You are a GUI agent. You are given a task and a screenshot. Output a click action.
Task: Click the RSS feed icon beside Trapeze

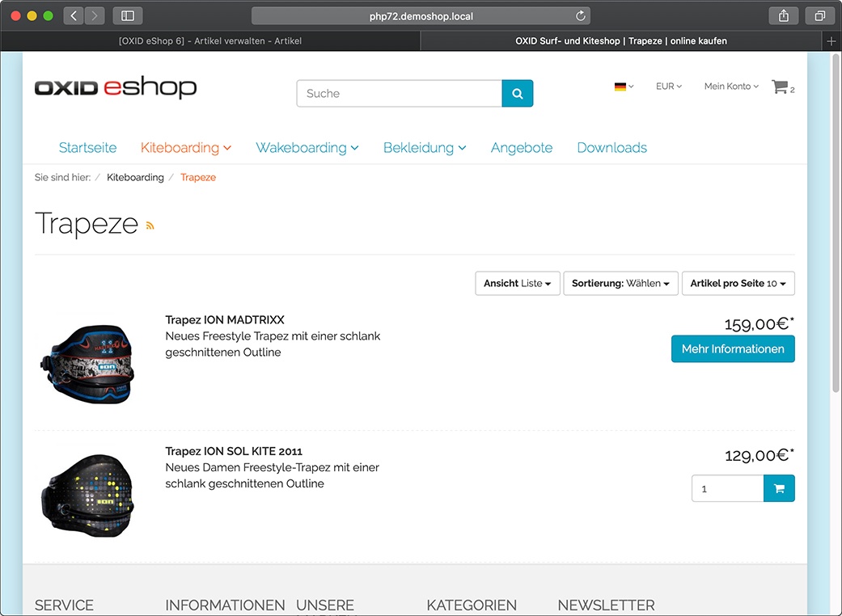pyautogui.click(x=150, y=226)
